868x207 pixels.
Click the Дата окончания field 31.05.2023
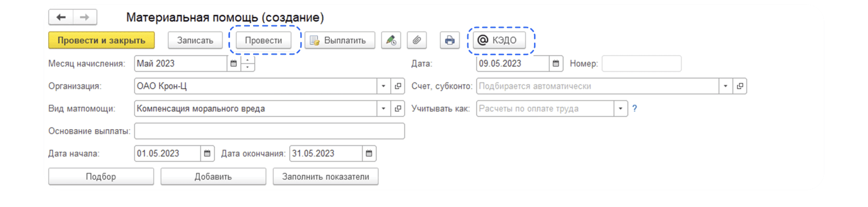click(x=326, y=153)
